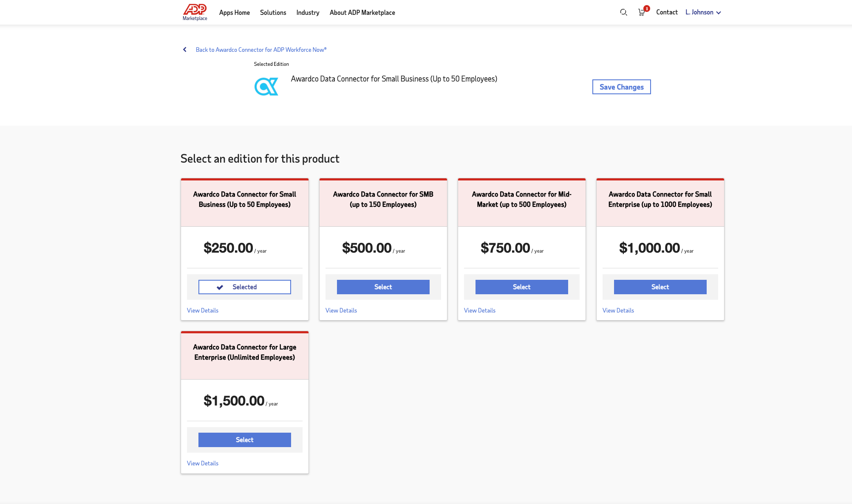Screen dimensions: 852x504
Task: Open the Solutions menu
Action: [x=273, y=12]
